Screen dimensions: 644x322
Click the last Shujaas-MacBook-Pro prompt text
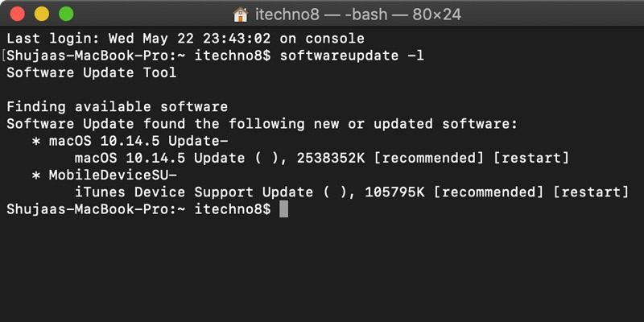coord(138,209)
